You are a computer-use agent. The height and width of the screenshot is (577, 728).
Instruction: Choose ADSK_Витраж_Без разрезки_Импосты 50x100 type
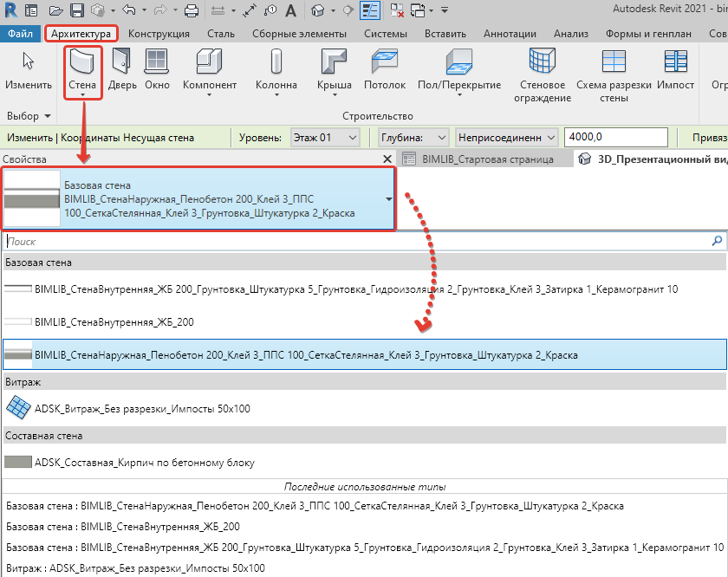[141, 408]
